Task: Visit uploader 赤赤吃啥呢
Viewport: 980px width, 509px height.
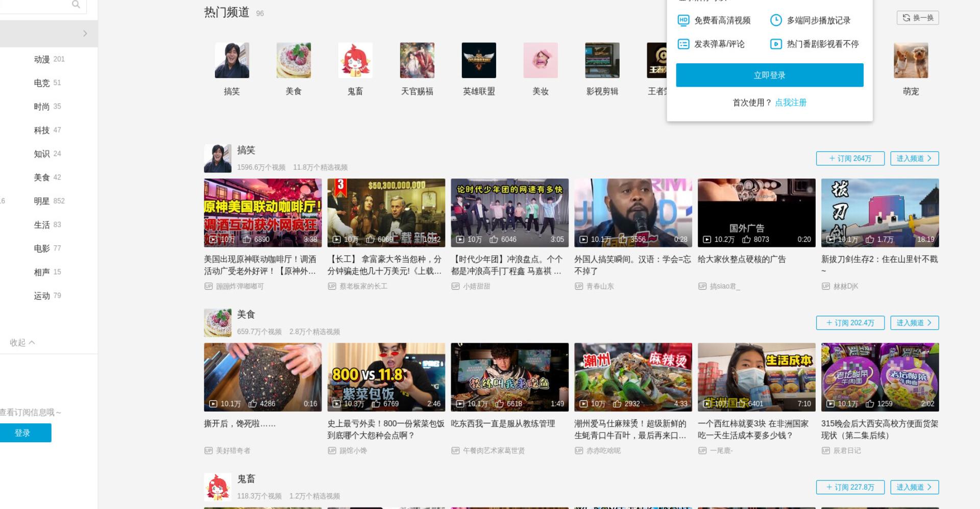Action: pos(603,450)
